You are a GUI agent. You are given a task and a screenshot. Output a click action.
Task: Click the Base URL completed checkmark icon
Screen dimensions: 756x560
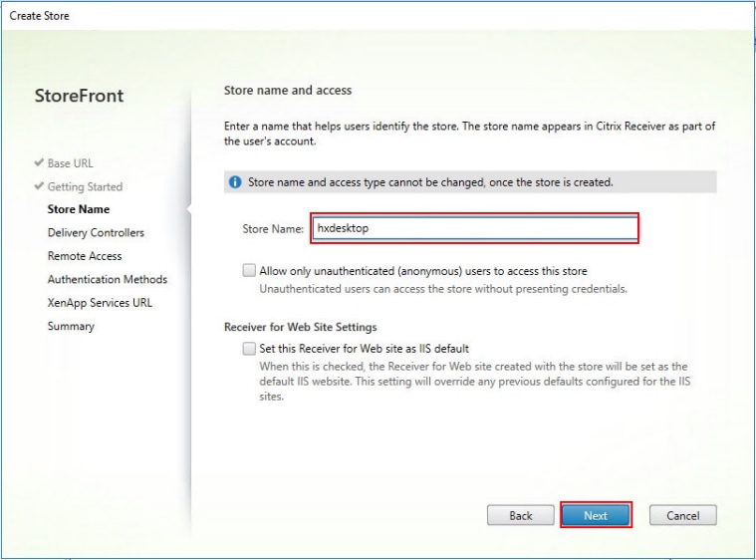(39, 162)
